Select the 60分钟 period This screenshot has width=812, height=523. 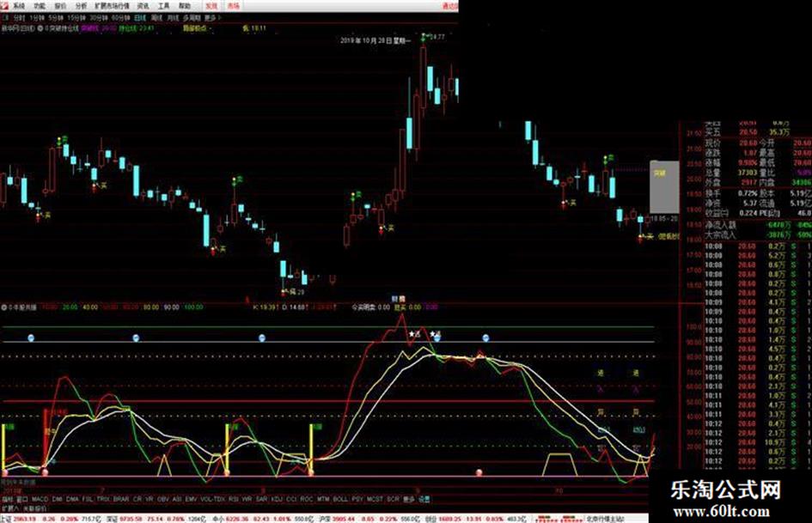pyautogui.click(x=120, y=18)
